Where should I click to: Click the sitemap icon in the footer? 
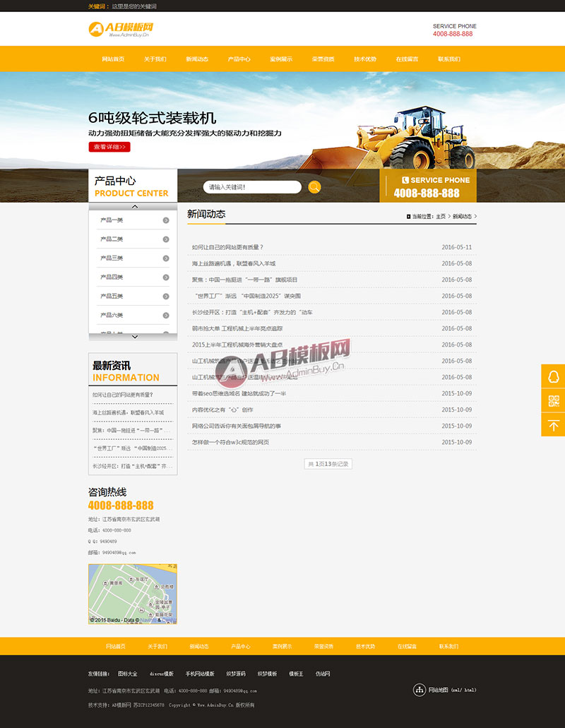point(420,690)
